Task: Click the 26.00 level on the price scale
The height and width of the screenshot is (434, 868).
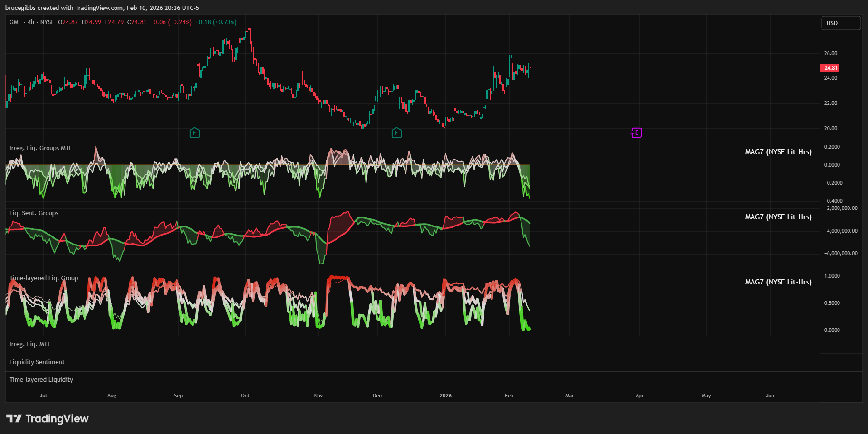Action: [x=830, y=53]
